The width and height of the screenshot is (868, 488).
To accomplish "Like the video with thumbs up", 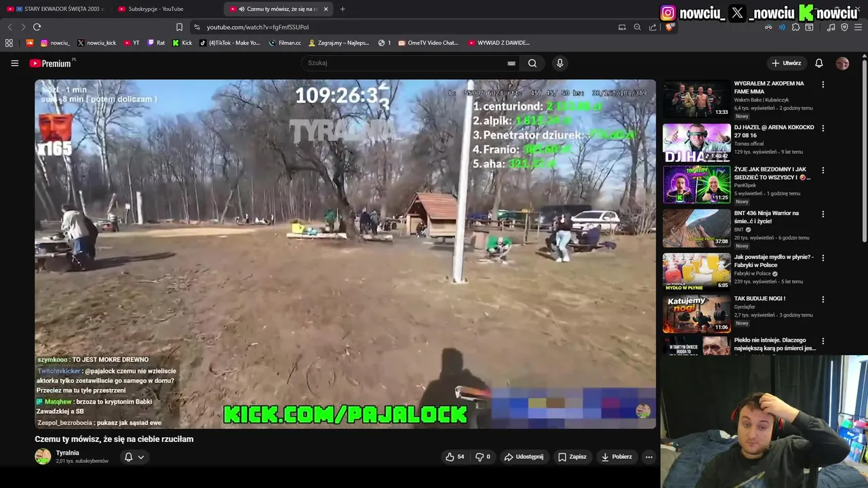I will tap(454, 457).
